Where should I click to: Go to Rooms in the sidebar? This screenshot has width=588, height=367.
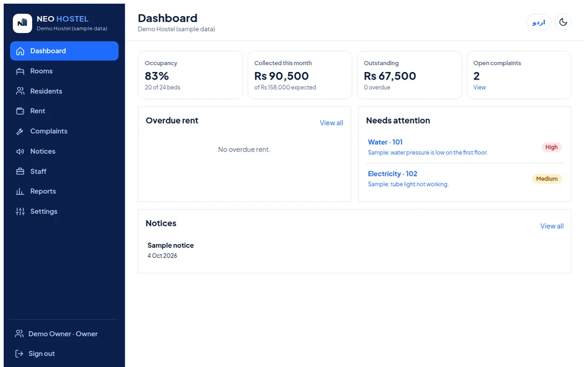tap(64, 71)
